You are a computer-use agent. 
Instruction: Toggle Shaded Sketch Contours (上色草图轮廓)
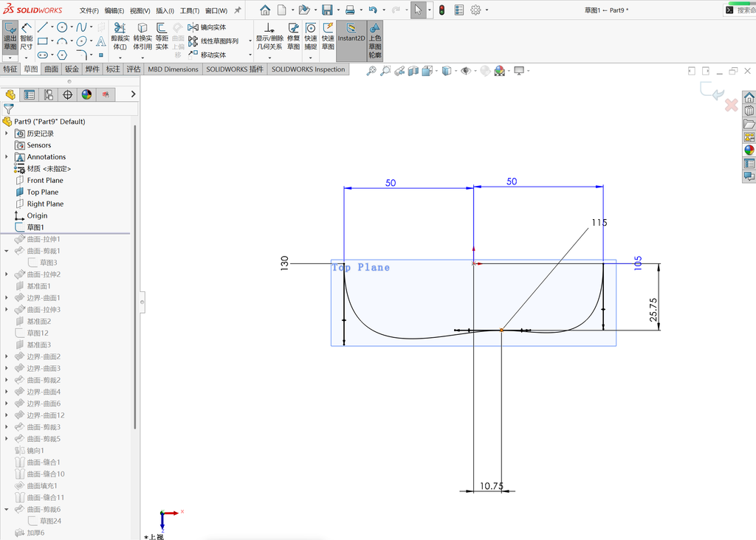375,41
